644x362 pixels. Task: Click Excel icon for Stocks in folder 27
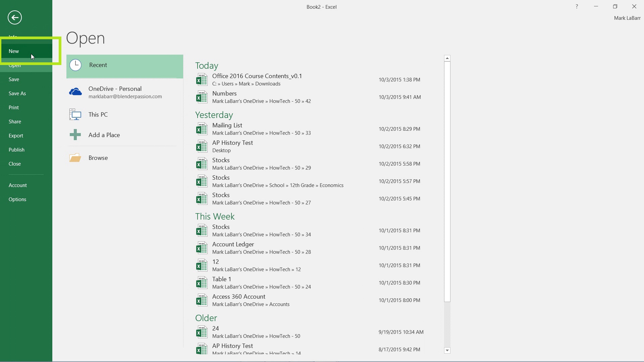point(202,199)
